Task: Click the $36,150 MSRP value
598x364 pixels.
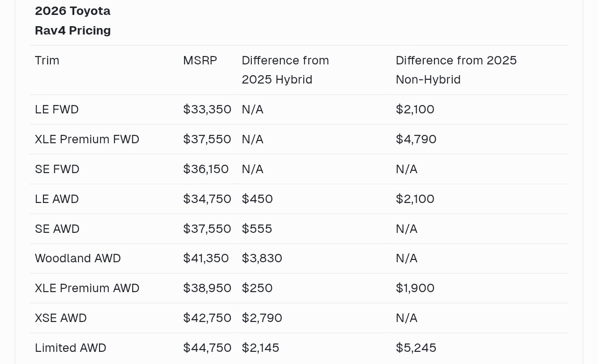Action: (x=206, y=169)
